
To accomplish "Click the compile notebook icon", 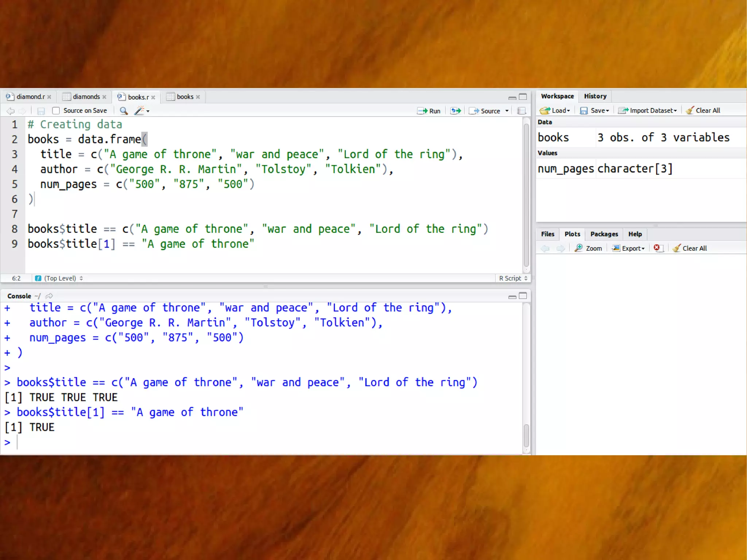I will tap(522, 111).
